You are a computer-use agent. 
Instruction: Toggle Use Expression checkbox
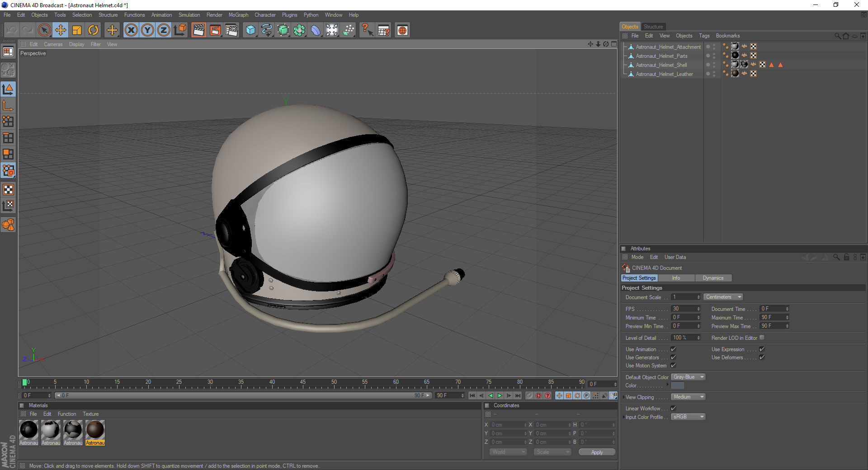(x=762, y=349)
